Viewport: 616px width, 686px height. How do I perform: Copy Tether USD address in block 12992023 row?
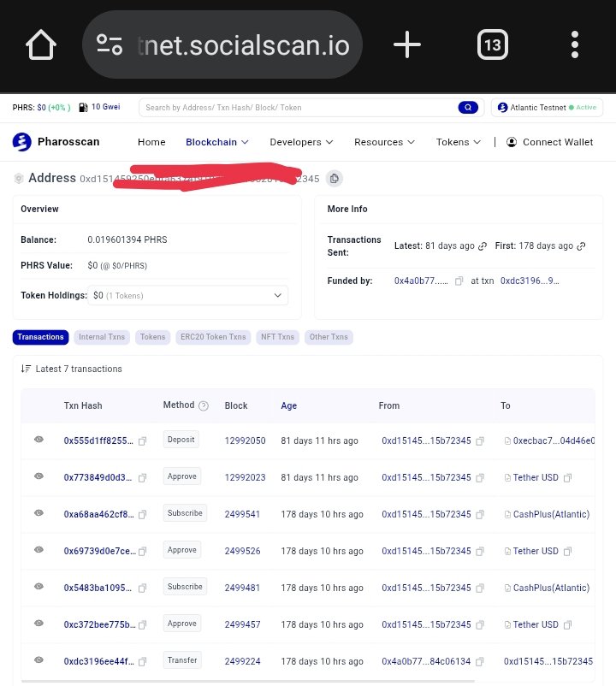(567, 478)
